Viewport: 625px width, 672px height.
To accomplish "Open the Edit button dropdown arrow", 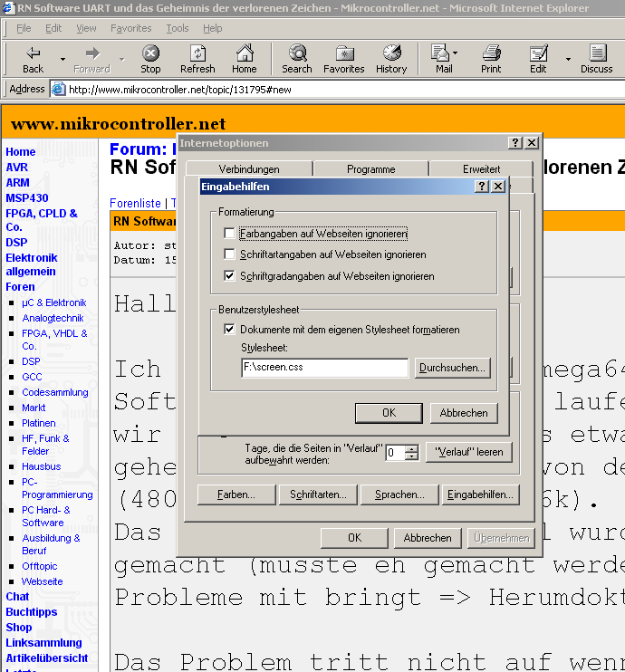I will point(569,59).
